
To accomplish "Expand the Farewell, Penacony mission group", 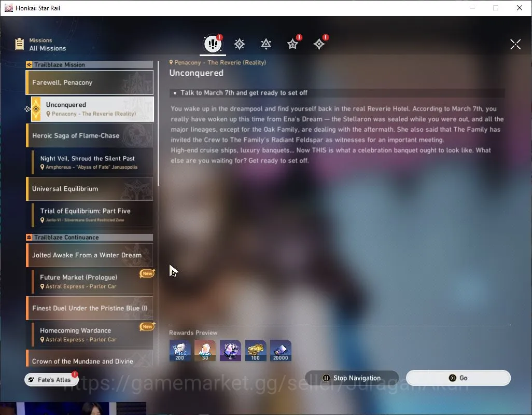I will click(90, 82).
